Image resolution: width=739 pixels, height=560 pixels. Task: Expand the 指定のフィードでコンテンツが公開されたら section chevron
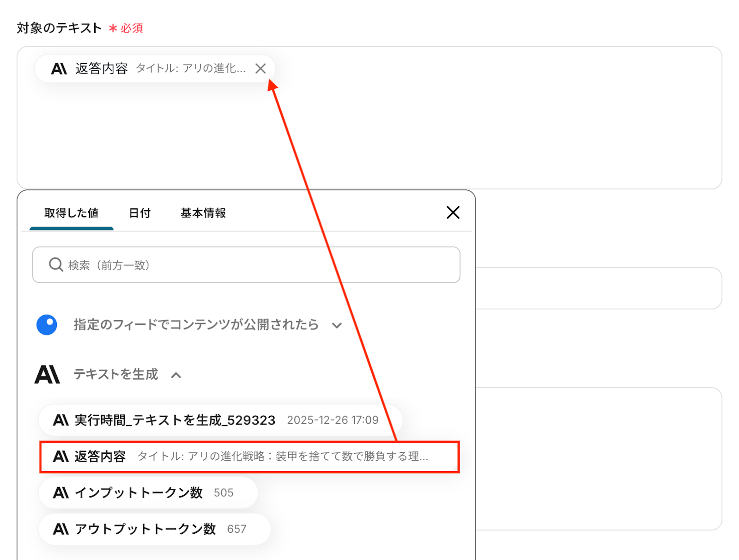[x=337, y=325]
